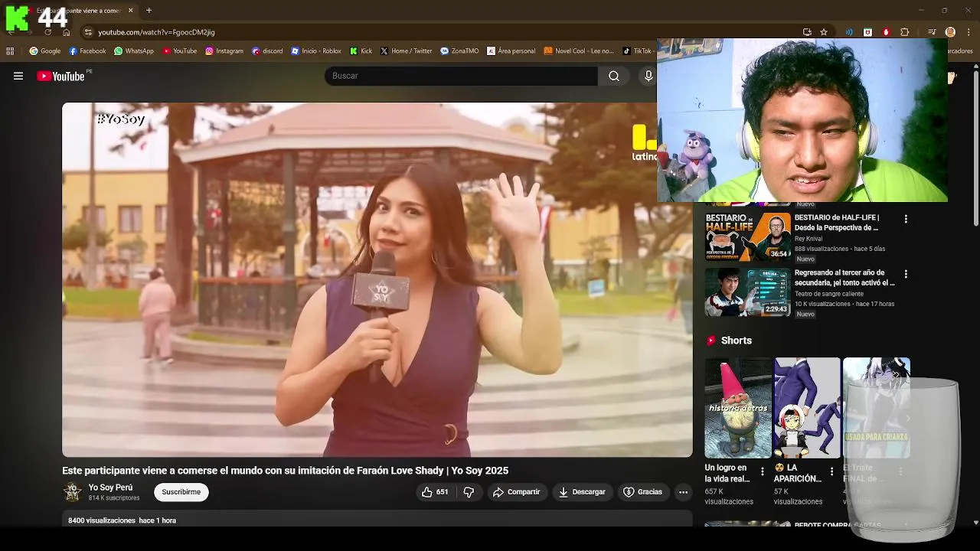Open the Home / Twitter bookmark
Image resolution: width=980 pixels, height=551 pixels.
coord(407,51)
